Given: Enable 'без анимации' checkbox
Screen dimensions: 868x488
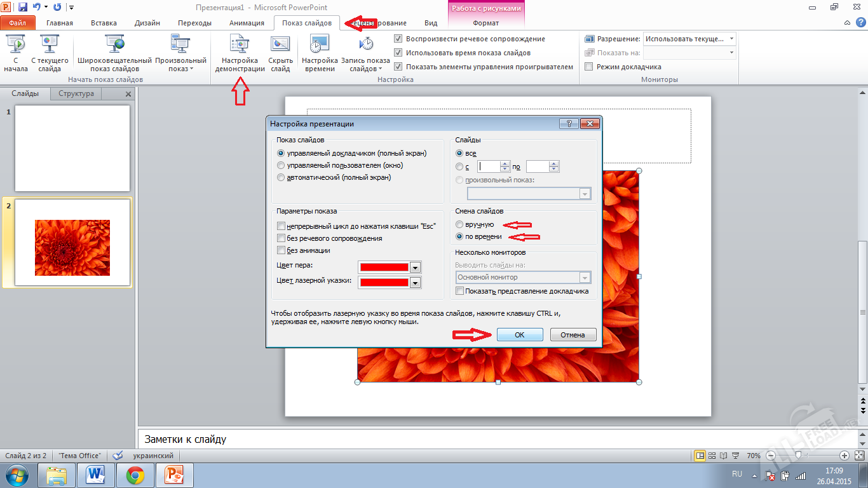Looking at the screenshot, I should coord(281,250).
